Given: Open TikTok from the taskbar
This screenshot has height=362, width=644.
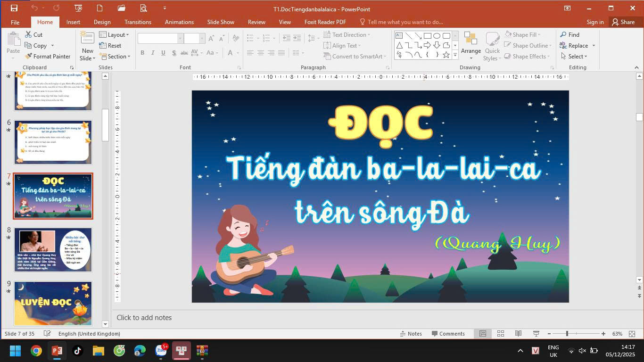Looking at the screenshot, I should 77,350.
